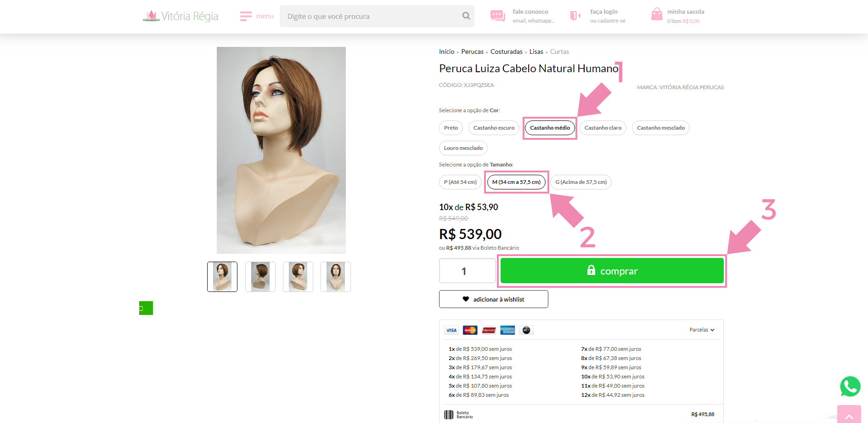Image resolution: width=868 pixels, height=423 pixels.
Task: View the second wig thumbnail image
Action: click(260, 277)
